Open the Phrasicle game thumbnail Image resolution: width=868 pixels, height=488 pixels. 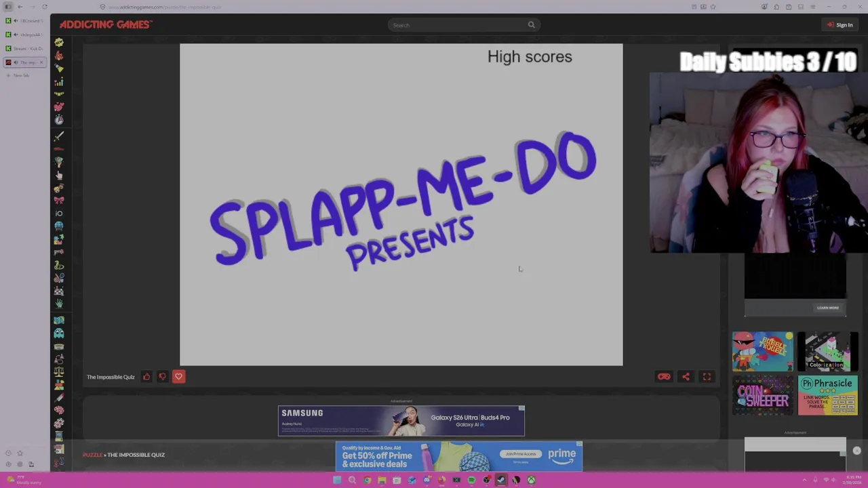tap(827, 395)
